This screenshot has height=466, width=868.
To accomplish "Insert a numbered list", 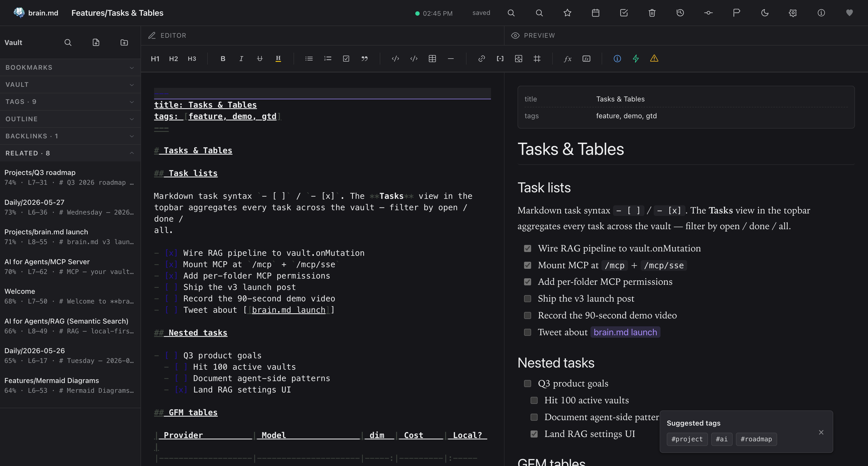I will tap(327, 59).
